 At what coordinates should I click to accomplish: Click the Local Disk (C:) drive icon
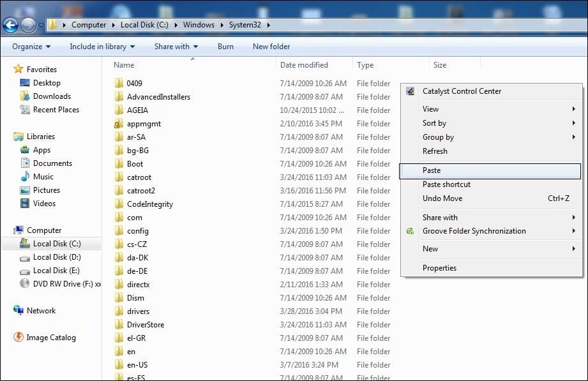[25, 243]
